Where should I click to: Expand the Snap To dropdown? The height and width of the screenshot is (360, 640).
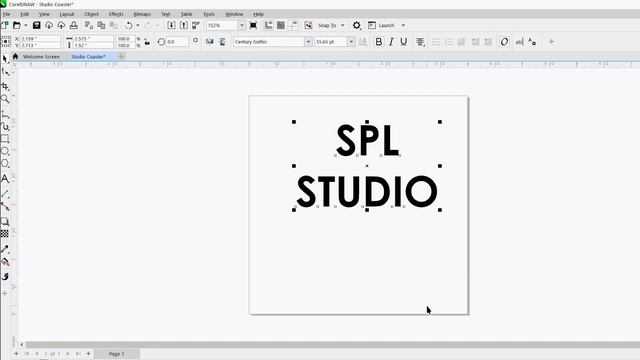[342, 25]
